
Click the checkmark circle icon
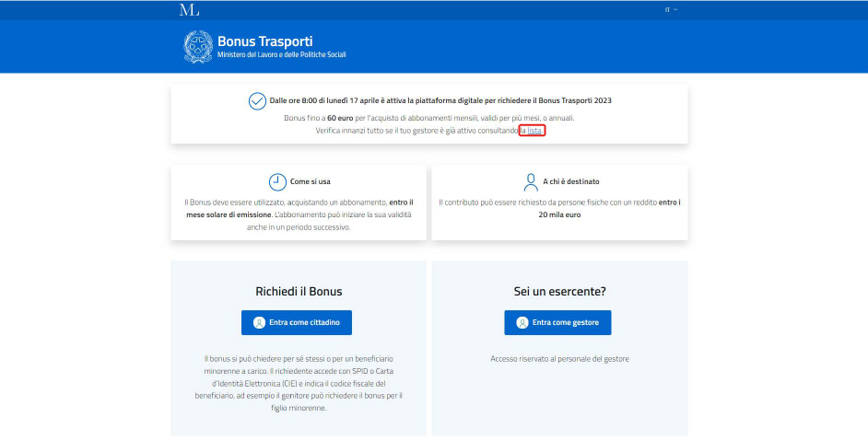[x=257, y=101]
